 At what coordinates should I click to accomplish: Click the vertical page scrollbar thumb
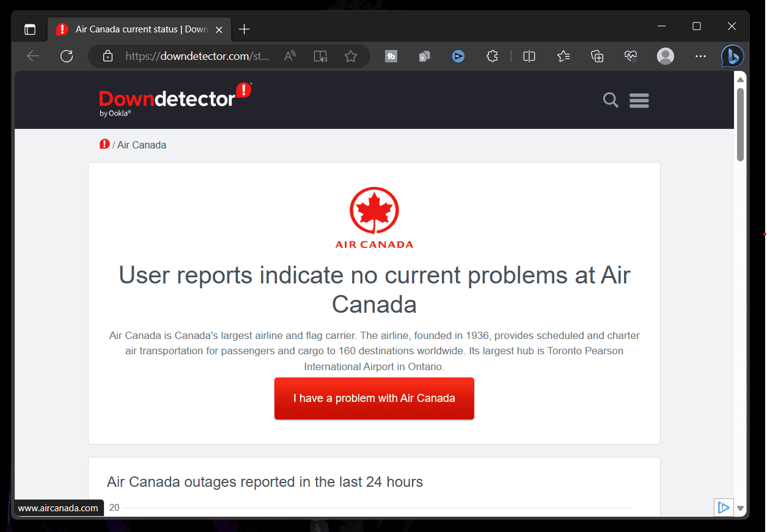pos(740,125)
